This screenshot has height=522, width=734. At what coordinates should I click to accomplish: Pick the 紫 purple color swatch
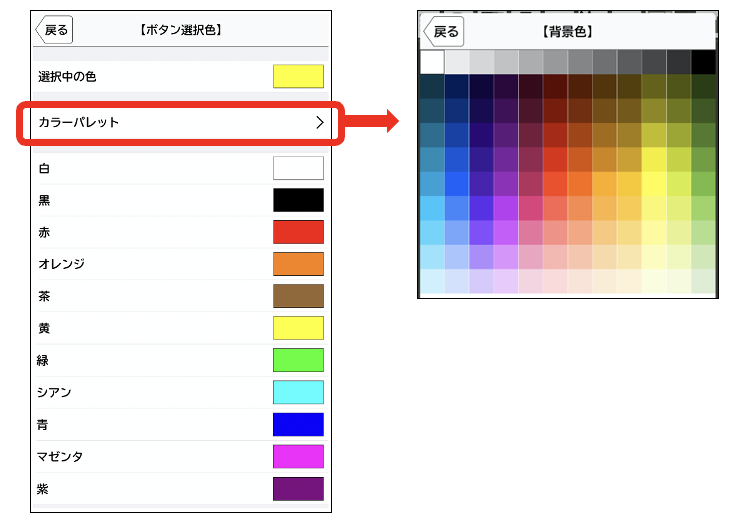pos(298,489)
